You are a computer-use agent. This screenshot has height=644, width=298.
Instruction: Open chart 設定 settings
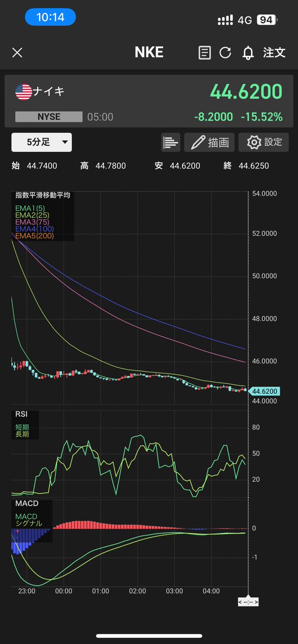point(264,142)
